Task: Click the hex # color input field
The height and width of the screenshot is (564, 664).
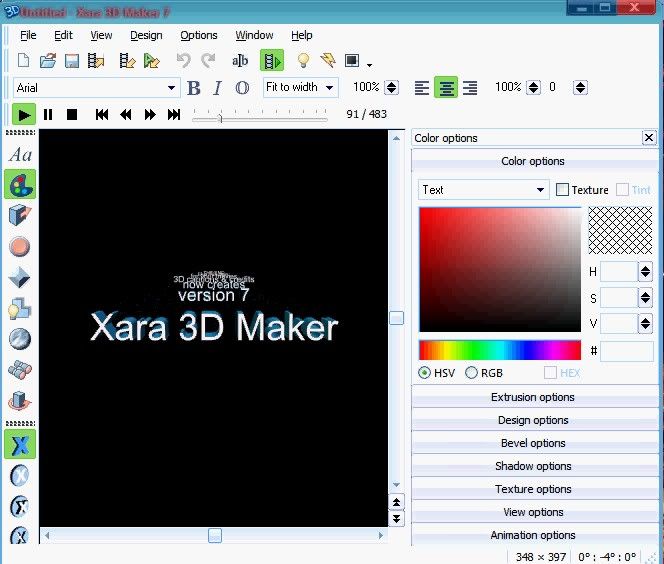Action: point(627,351)
